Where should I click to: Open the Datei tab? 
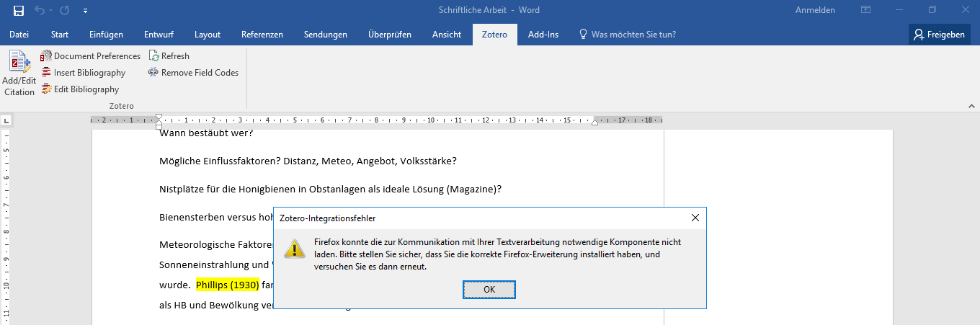(19, 34)
